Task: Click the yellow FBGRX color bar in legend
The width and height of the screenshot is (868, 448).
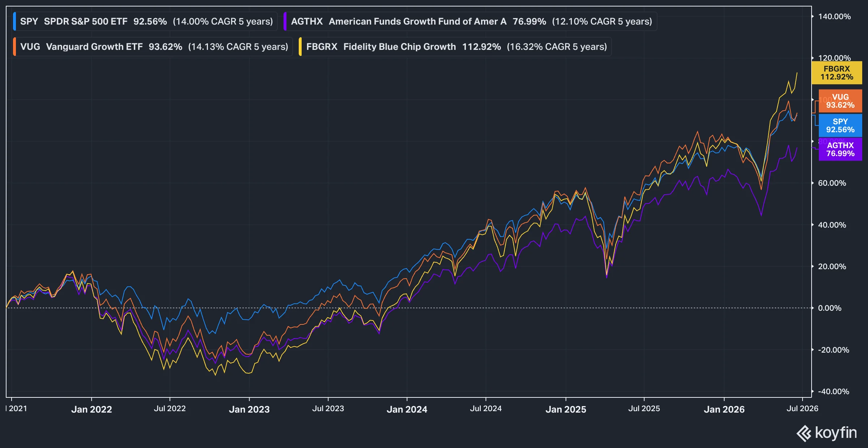Action: (301, 47)
